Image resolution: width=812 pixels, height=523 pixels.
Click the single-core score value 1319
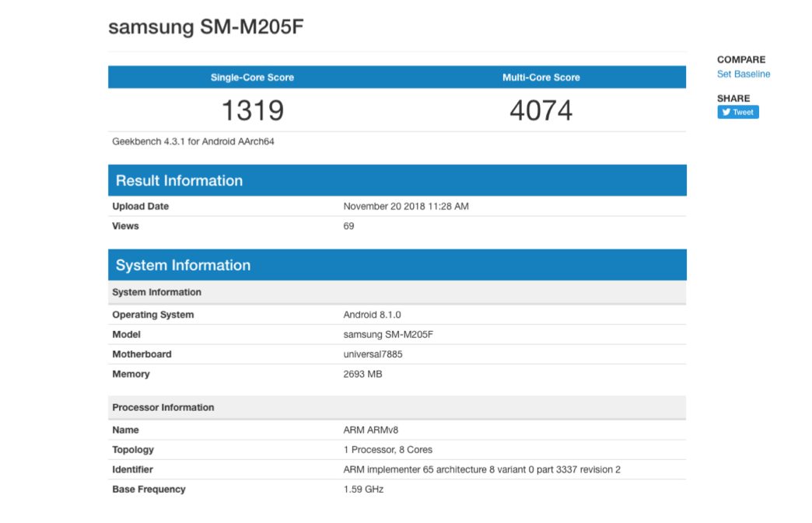pos(252,110)
